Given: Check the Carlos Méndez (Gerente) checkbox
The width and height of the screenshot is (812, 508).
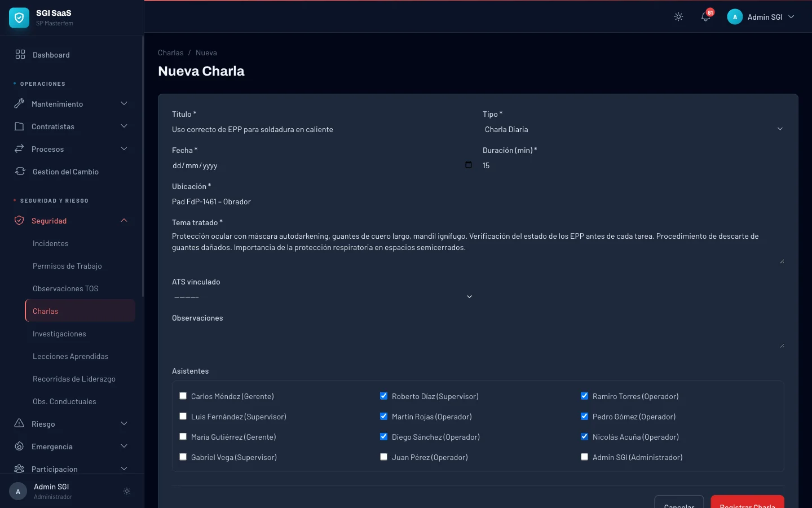Looking at the screenshot, I should pos(183,396).
